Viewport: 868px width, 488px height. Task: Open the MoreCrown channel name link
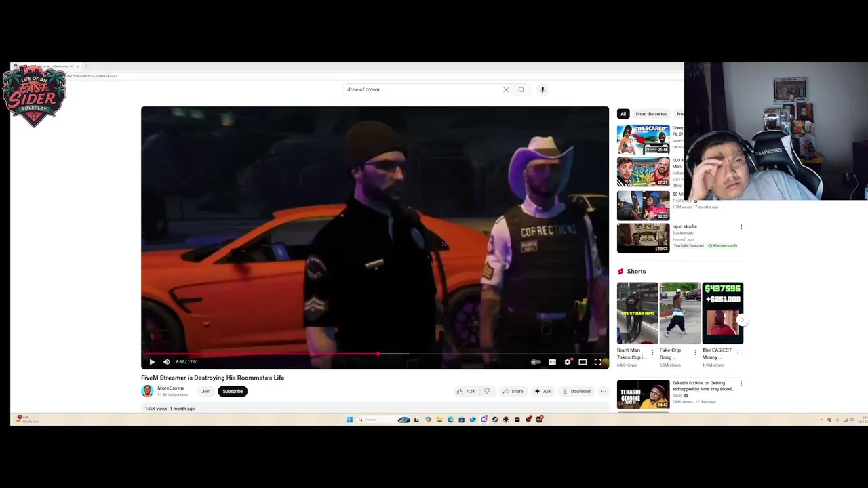pos(170,388)
